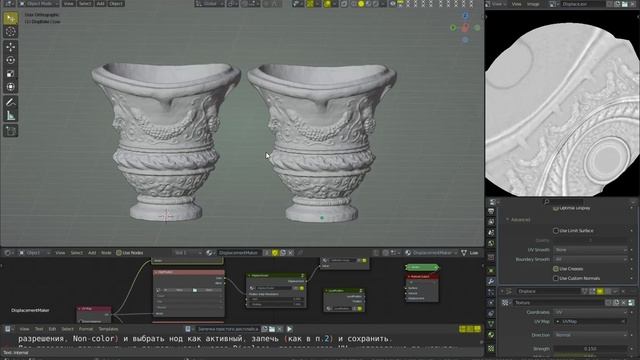This screenshot has width=640, height=360.
Task: Open the 3D viewport Object menu
Action: (x=116, y=4)
